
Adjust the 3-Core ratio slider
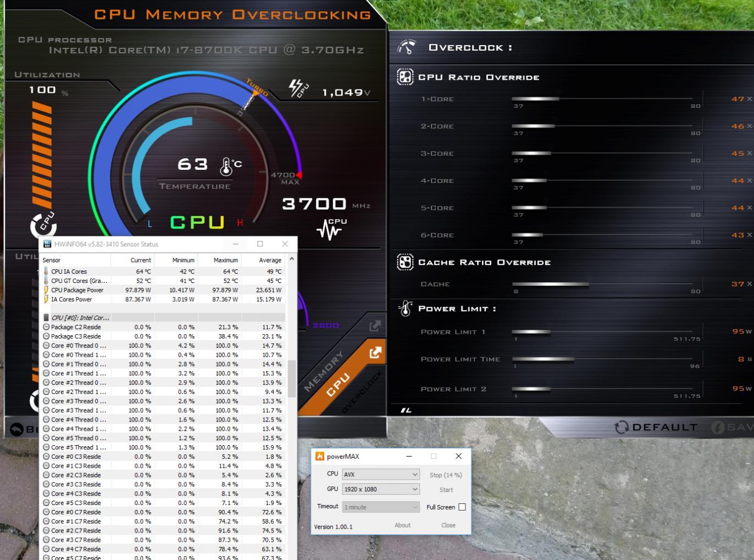[x=602, y=153]
